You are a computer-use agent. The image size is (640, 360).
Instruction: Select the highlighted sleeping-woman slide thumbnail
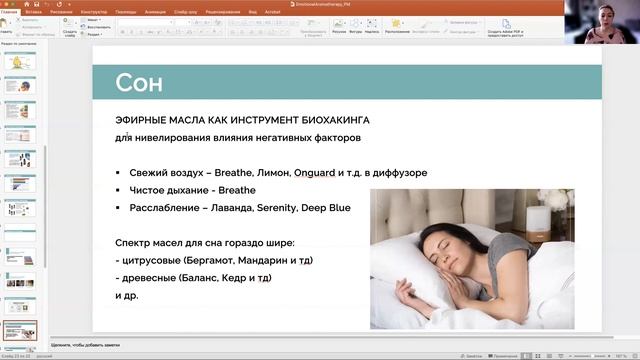pos(20,331)
